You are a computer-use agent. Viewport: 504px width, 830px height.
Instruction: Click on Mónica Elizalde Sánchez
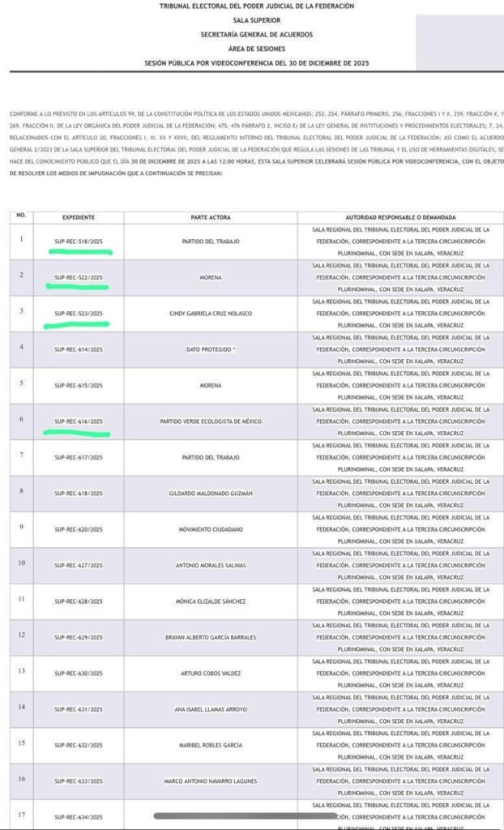click(210, 601)
